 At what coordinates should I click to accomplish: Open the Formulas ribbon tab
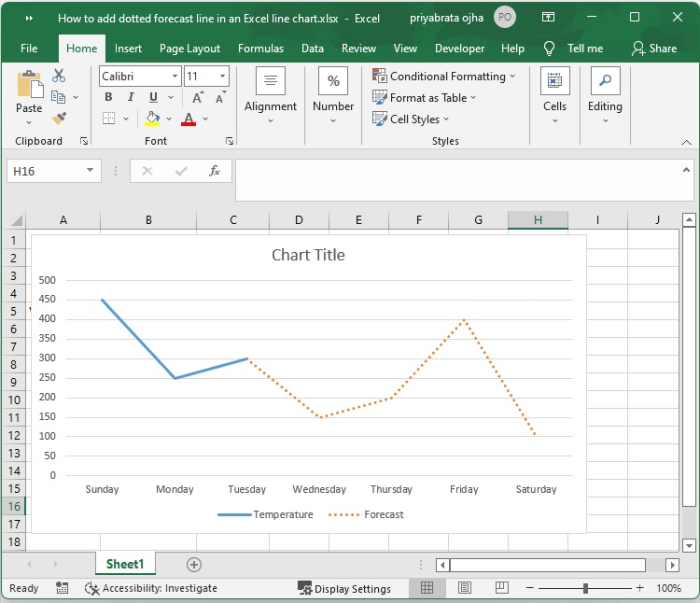(x=260, y=48)
